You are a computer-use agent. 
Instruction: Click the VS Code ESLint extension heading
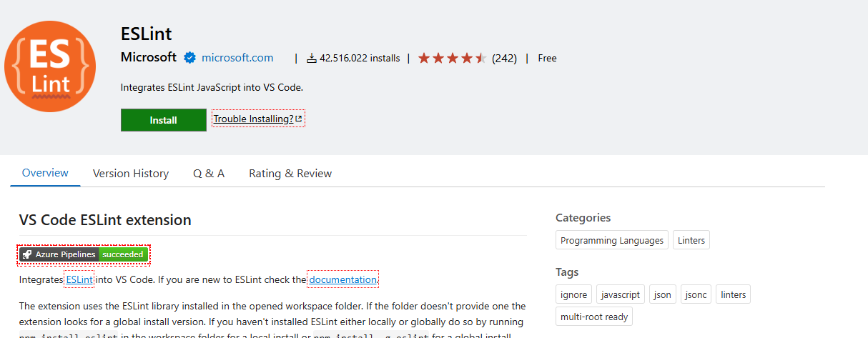105,219
